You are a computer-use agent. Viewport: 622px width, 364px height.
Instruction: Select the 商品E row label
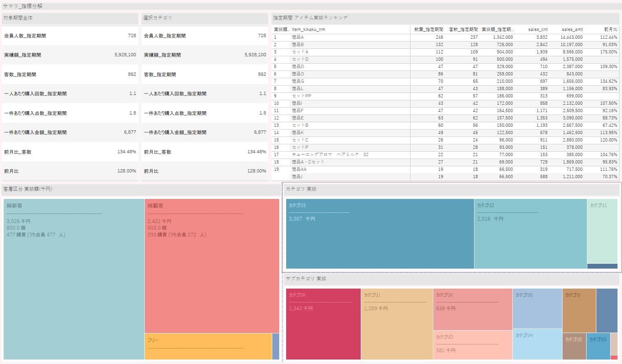pos(298,118)
